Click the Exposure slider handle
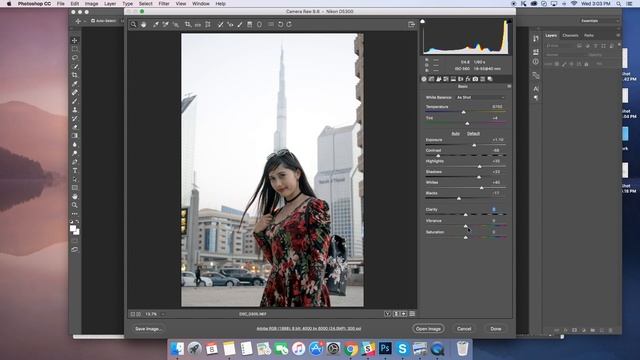 474,145
